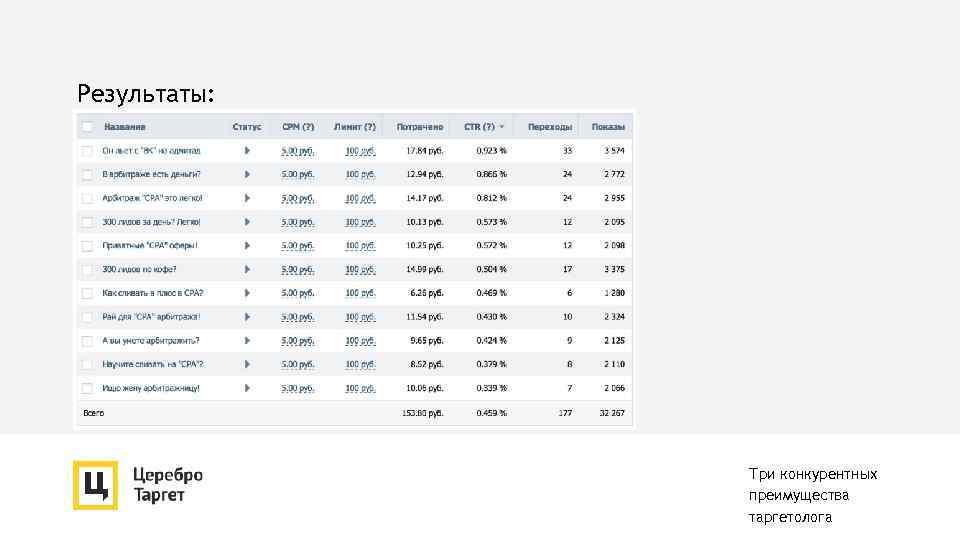
Task: Click the 'Результаты:' heading
Action: (146, 94)
